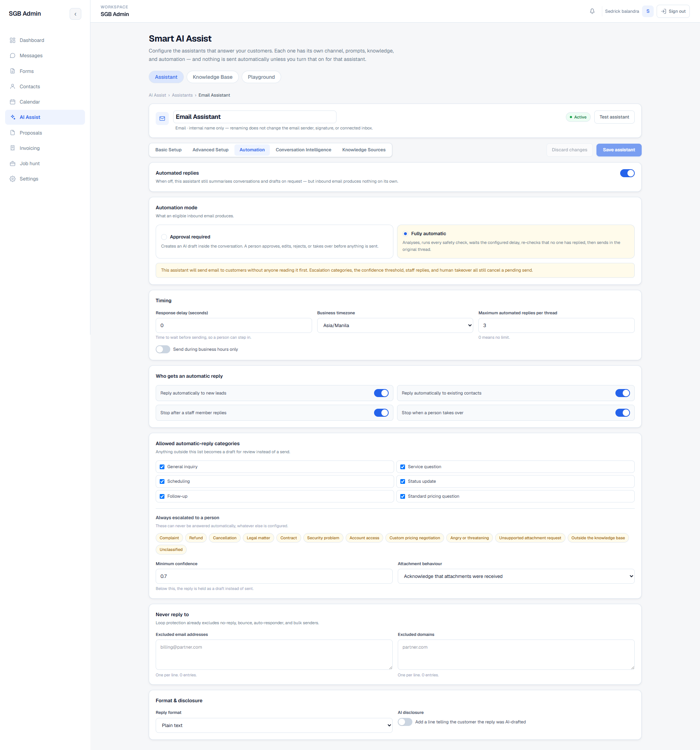Toggle Reply automatically to new leads
The width and height of the screenshot is (700, 750).
[x=381, y=393]
